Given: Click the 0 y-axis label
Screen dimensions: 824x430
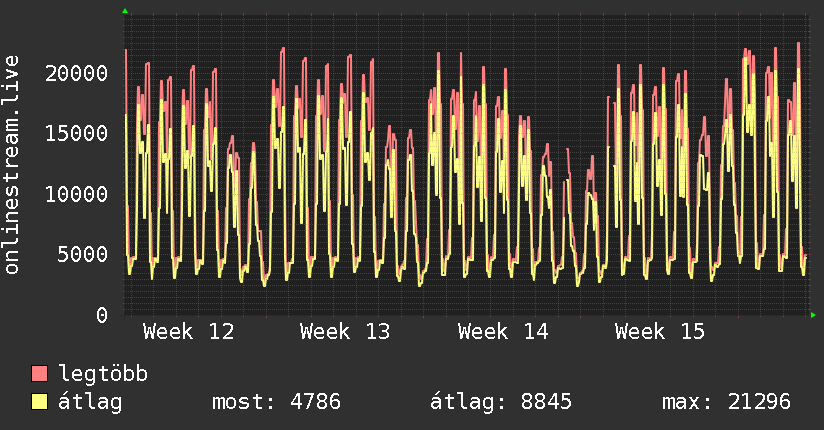Looking at the screenshot, I should (x=102, y=315).
